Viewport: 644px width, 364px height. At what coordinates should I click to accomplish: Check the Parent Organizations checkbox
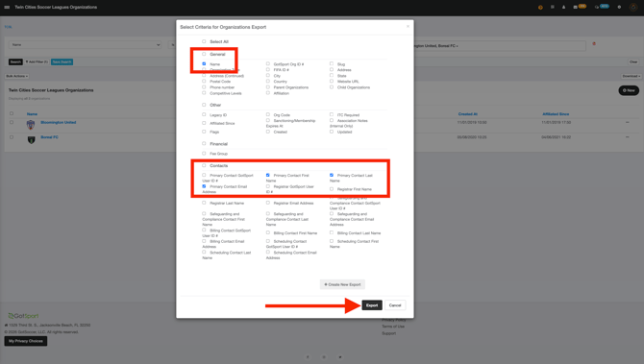pyautogui.click(x=268, y=87)
